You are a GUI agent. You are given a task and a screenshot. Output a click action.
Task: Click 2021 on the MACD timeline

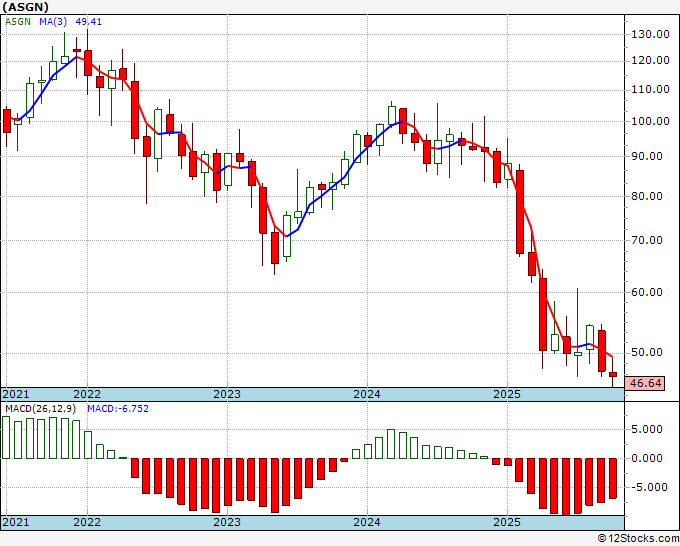[x=16, y=522]
